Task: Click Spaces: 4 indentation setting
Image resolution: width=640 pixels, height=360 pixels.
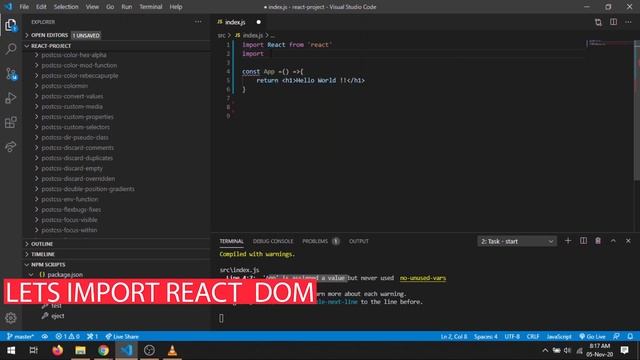Action: 485,336
